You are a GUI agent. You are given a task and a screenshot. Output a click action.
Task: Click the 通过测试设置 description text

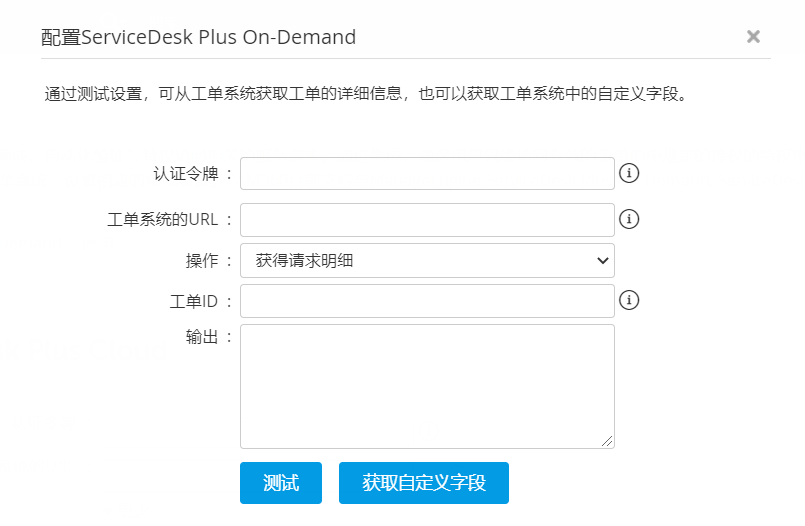point(367,96)
